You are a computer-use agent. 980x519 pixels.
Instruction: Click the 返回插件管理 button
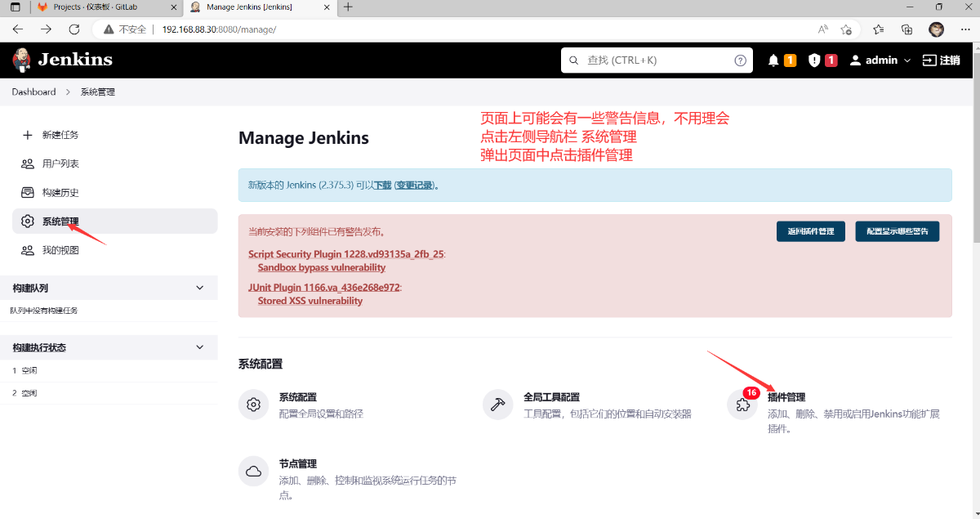811,231
